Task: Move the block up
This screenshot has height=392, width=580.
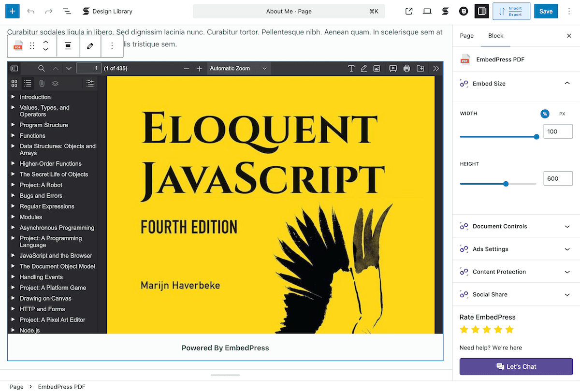Action: coord(45,42)
